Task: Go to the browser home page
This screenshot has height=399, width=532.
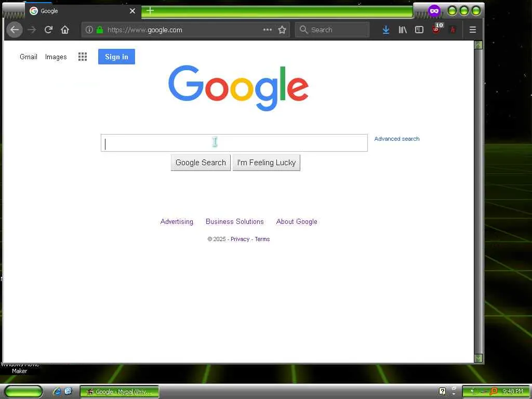Action: (65, 30)
